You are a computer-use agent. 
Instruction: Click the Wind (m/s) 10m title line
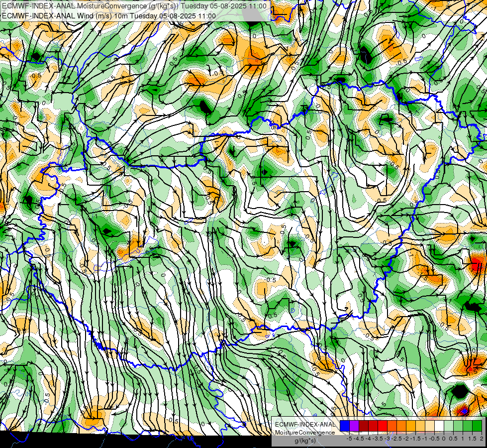[109, 16]
